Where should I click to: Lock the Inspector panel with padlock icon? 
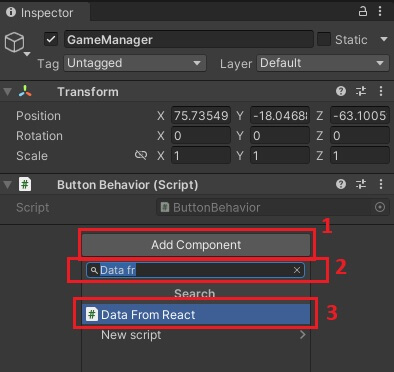click(x=363, y=12)
